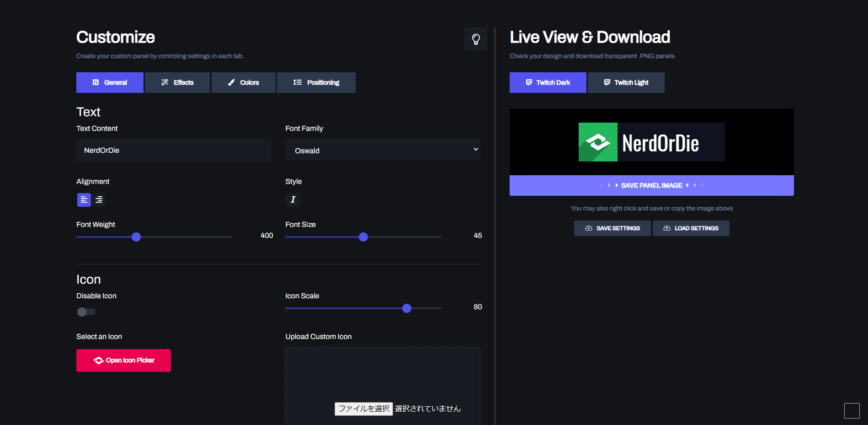
Task: Select the Twitch Dark preview tab
Action: pos(548,82)
